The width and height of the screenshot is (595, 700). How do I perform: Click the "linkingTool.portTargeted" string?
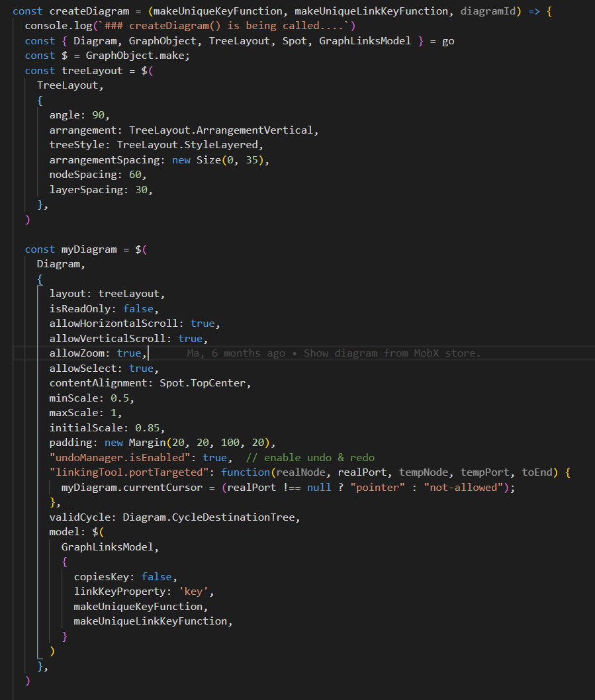(x=128, y=472)
